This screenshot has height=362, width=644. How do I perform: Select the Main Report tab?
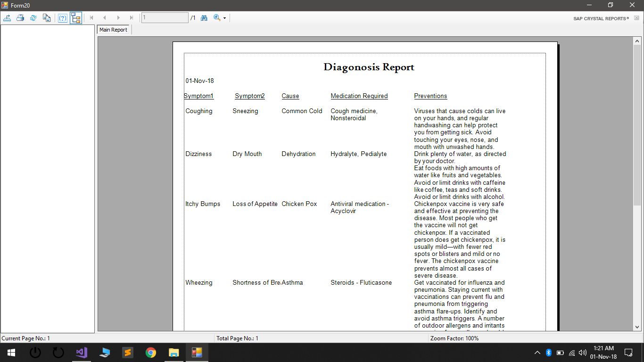coord(113,30)
